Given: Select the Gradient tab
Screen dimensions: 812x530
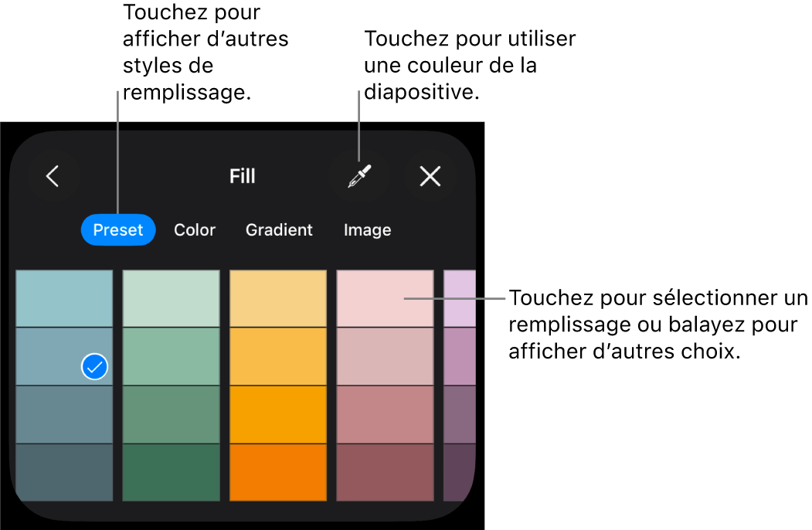Looking at the screenshot, I should [279, 230].
